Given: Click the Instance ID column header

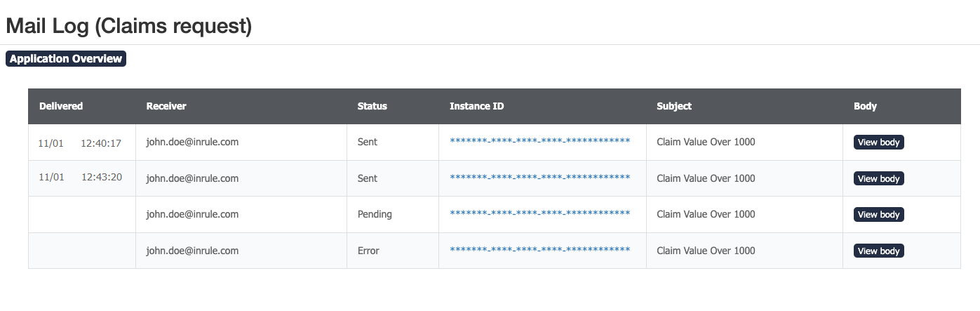Looking at the screenshot, I should pyautogui.click(x=476, y=106).
